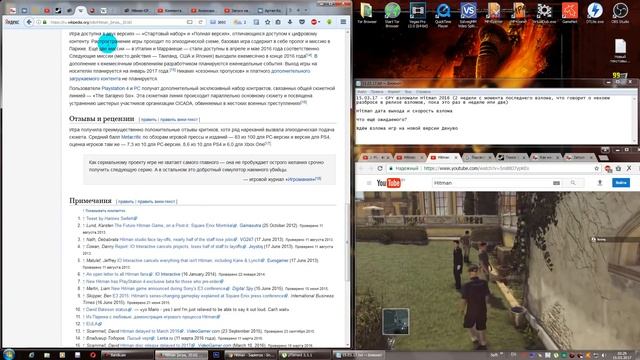Open new tab plus button in Firefox
The height and width of the screenshot is (360, 640).
[298, 10]
